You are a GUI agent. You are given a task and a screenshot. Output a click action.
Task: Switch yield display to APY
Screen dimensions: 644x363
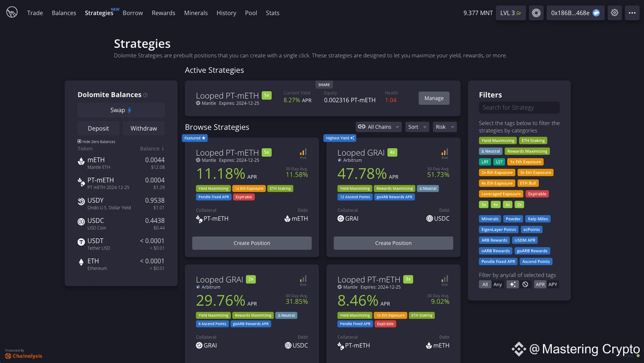point(553,285)
